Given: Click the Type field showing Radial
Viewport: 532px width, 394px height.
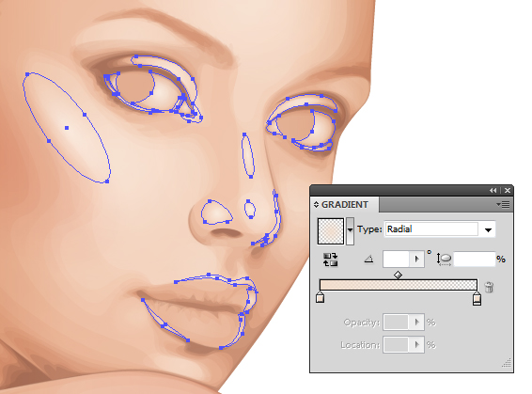Looking at the screenshot, I should point(431,229).
